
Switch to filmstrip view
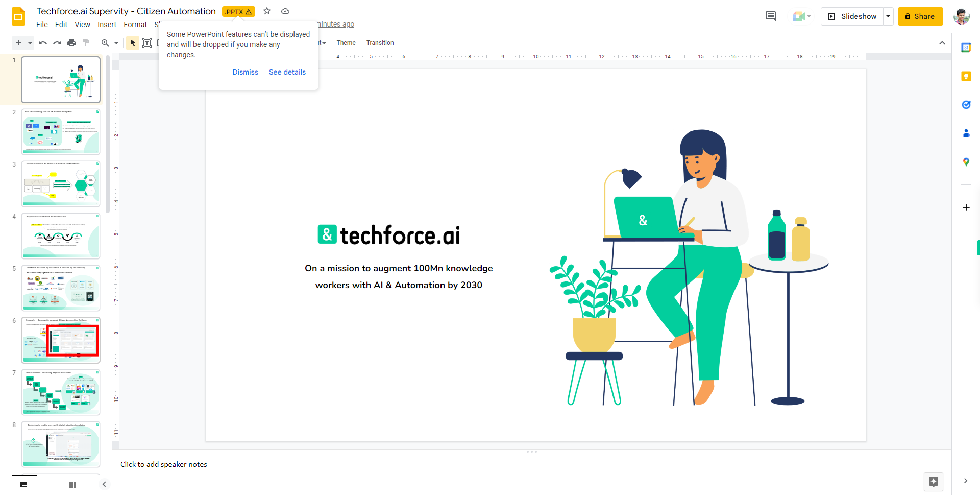point(23,485)
